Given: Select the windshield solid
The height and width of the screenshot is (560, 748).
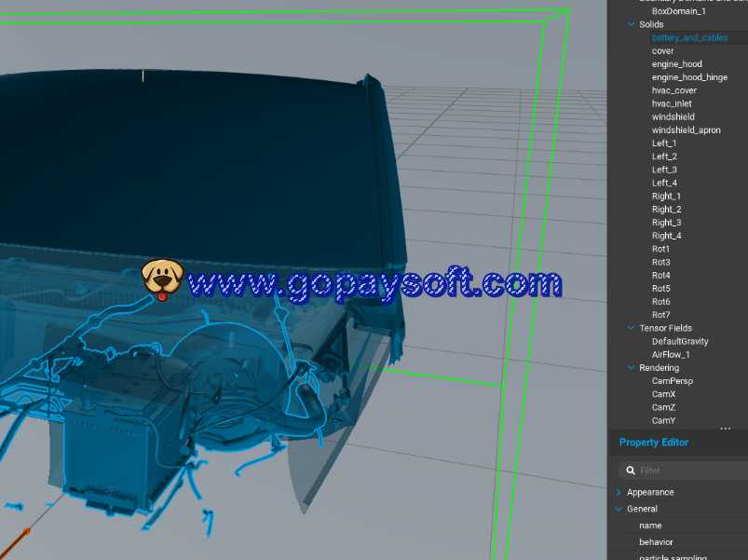Looking at the screenshot, I should pos(673,117).
